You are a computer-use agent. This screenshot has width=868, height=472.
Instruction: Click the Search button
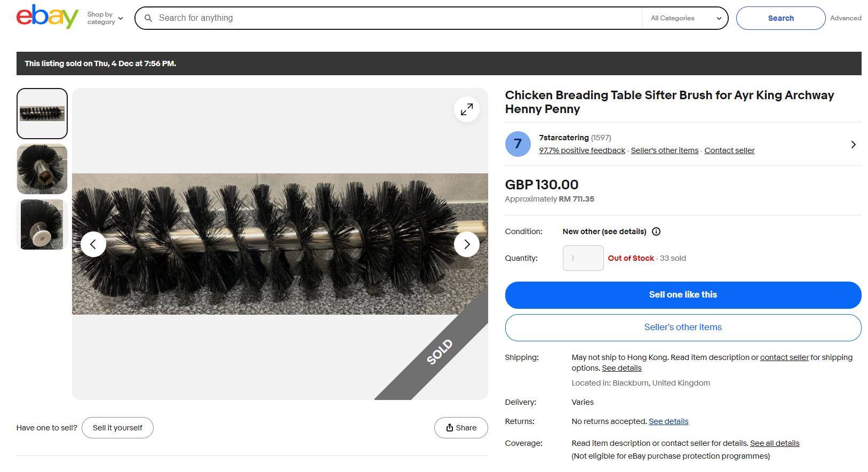[x=781, y=18]
